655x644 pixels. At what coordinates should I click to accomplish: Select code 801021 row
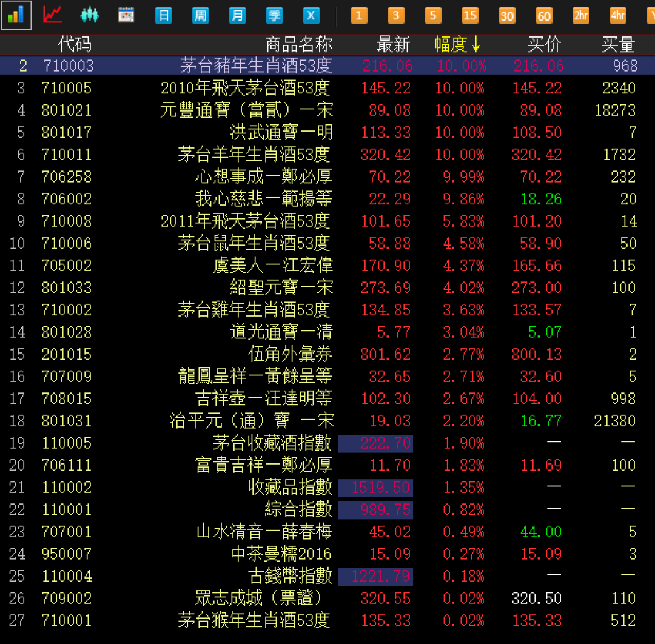pos(327,110)
